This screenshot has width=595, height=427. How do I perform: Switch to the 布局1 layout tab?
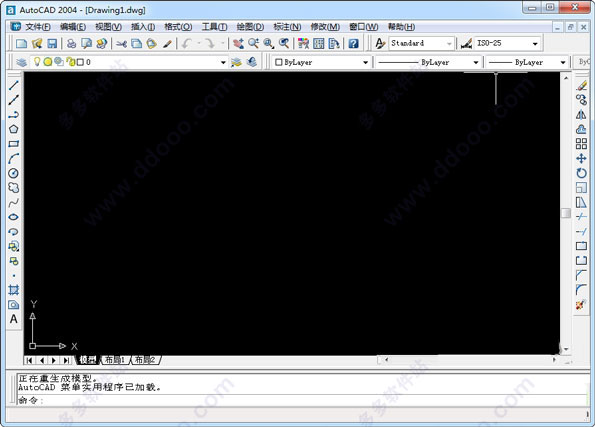pyautogui.click(x=115, y=360)
